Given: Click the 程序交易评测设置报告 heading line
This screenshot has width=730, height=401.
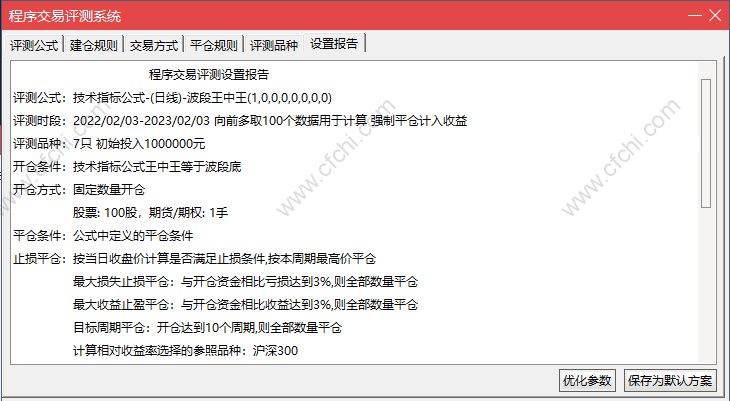Looking at the screenshot, I should click(x=209, y=75).
